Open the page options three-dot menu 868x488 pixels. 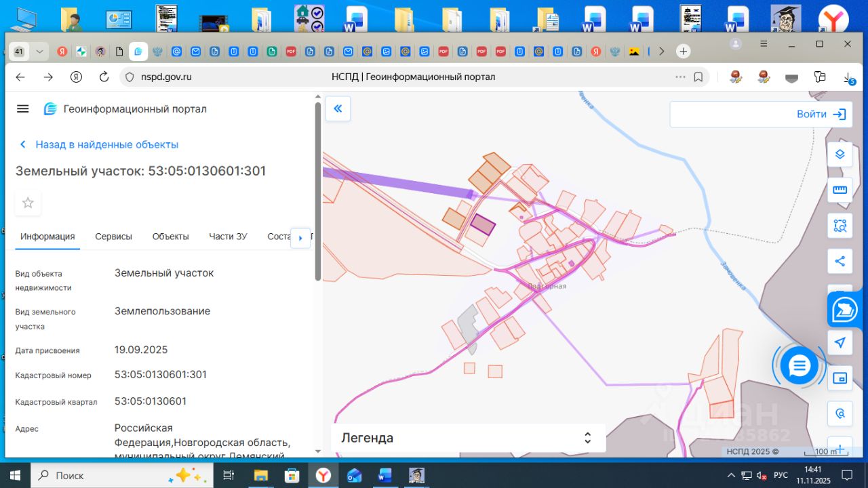tap(680, 77)
